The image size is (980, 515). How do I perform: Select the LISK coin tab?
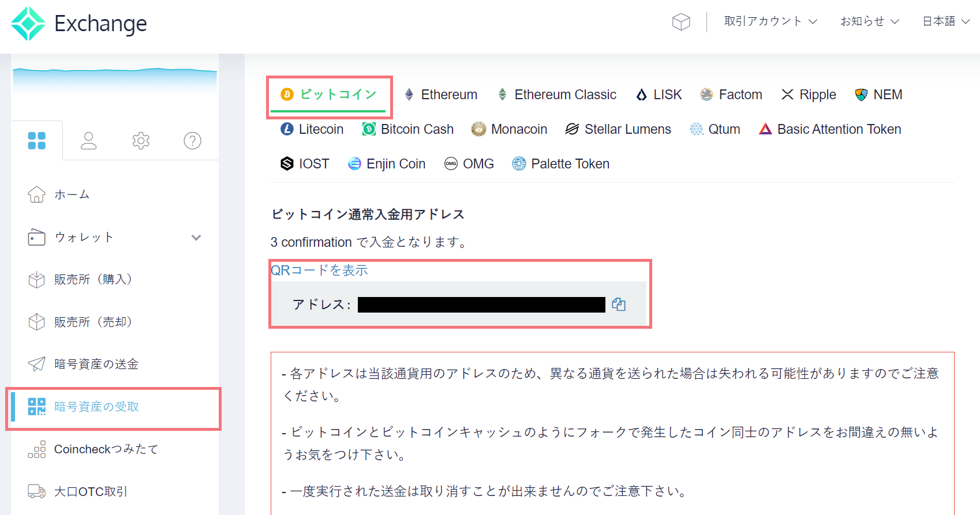click(x=659, y=95)
